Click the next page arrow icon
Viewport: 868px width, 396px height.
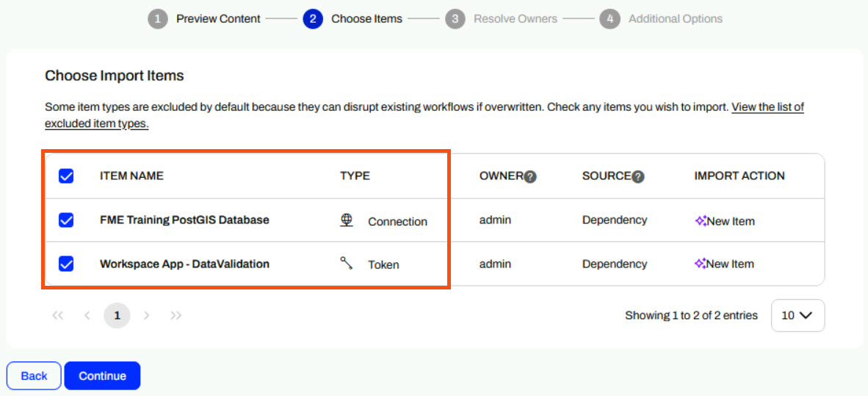pyautogui.click(x=147, y=315)
